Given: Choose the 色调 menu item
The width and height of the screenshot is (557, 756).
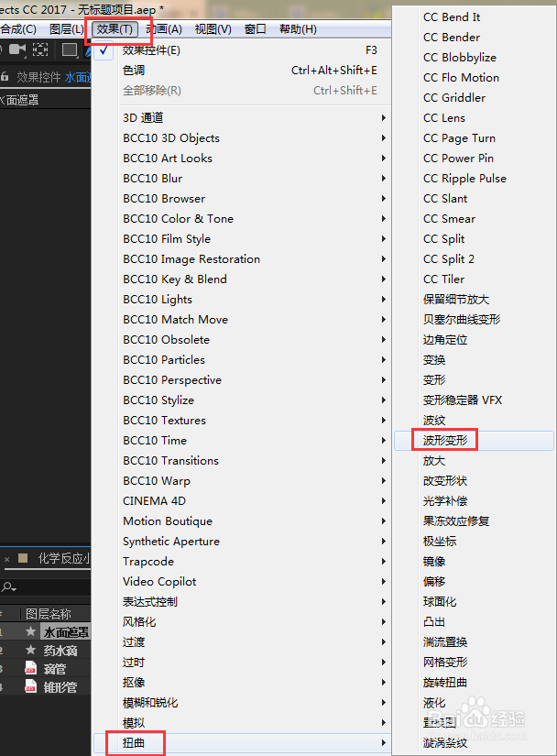Looking at the screenshot, I should point(241,71).
